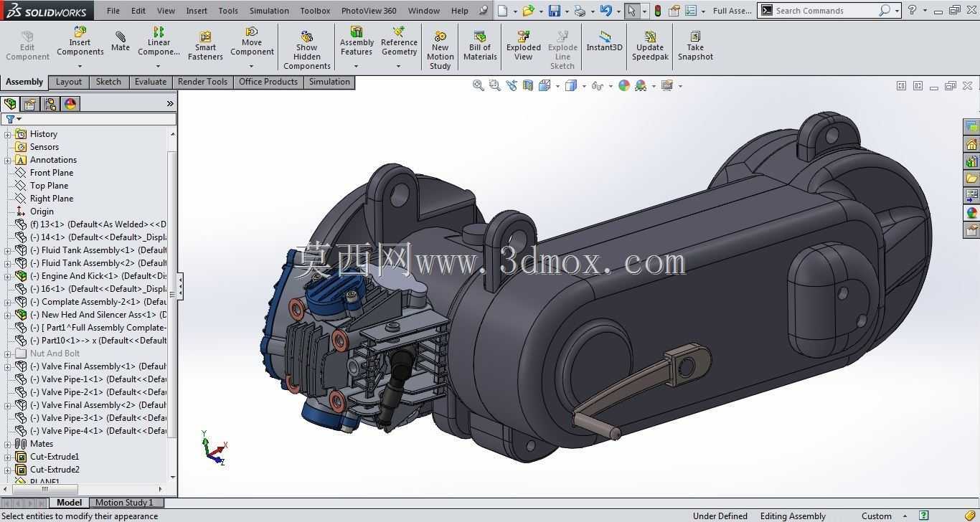Switch to the Evaluate tab
This screenshot has height=522, width=980.
click(x=150, y=82)
